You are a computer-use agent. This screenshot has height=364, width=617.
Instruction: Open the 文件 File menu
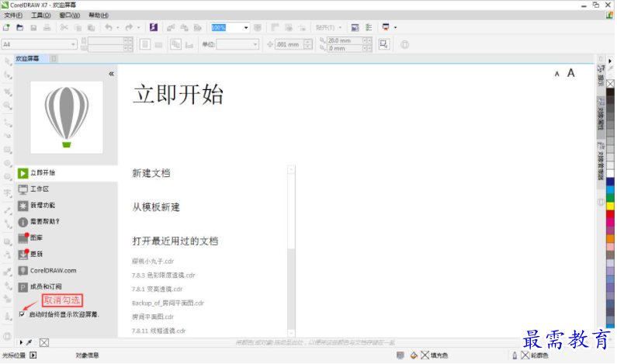(x=13, y=16)
